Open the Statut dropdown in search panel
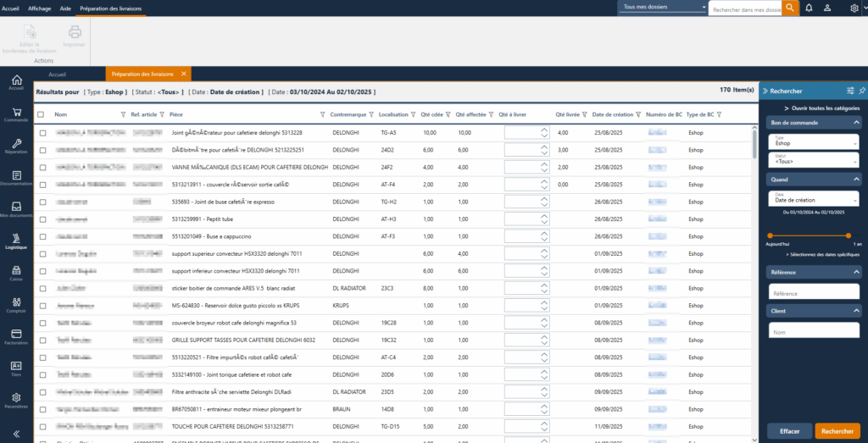This screenshot has width=868, height=443. click(x=814, y=159)
